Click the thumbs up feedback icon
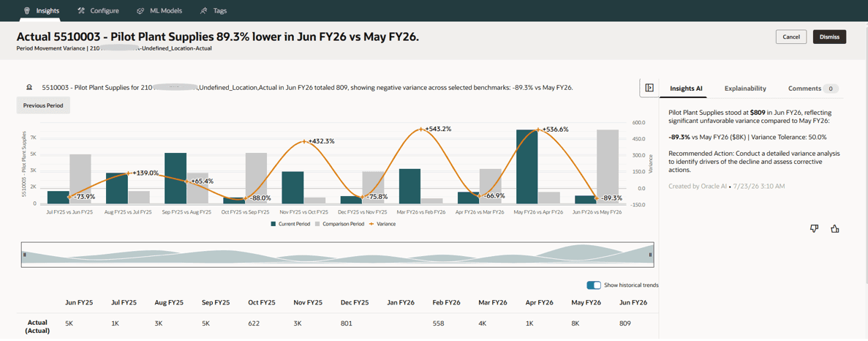868x341 pixels. (x=835, y=228)
